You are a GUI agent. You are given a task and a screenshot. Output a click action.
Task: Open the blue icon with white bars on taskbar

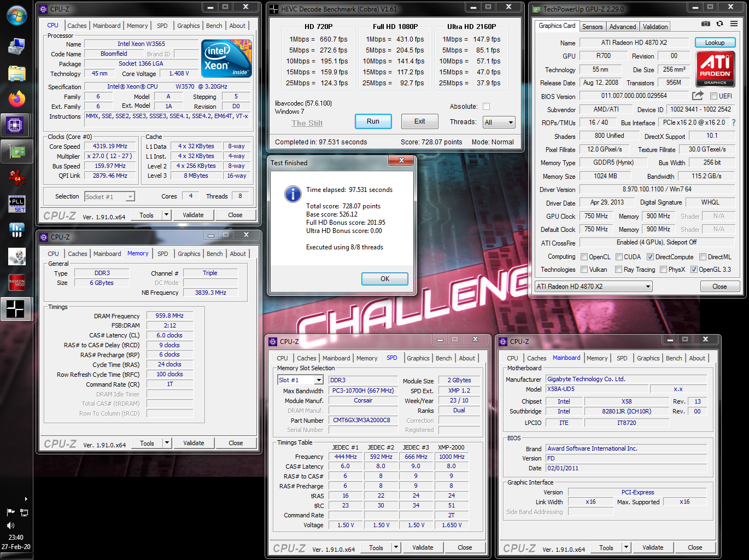coord(16,230)
